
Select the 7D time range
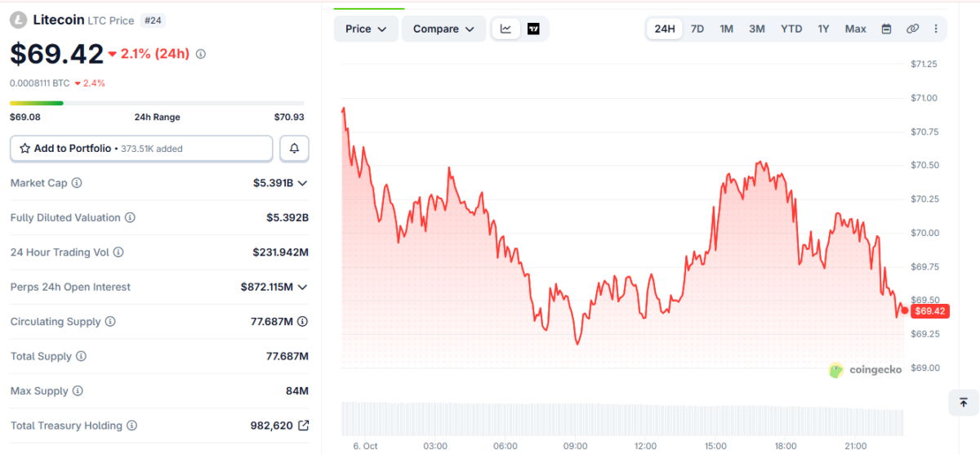coord(697,29)
